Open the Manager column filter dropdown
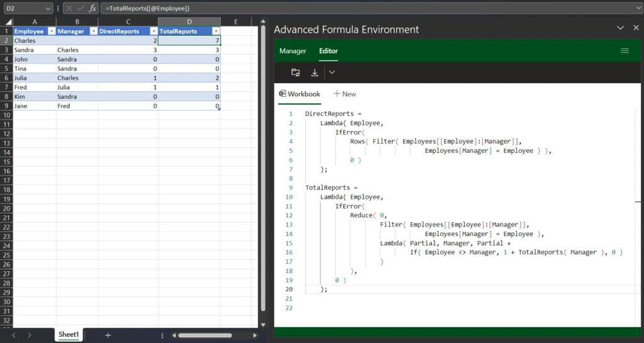 coord(93,31)
